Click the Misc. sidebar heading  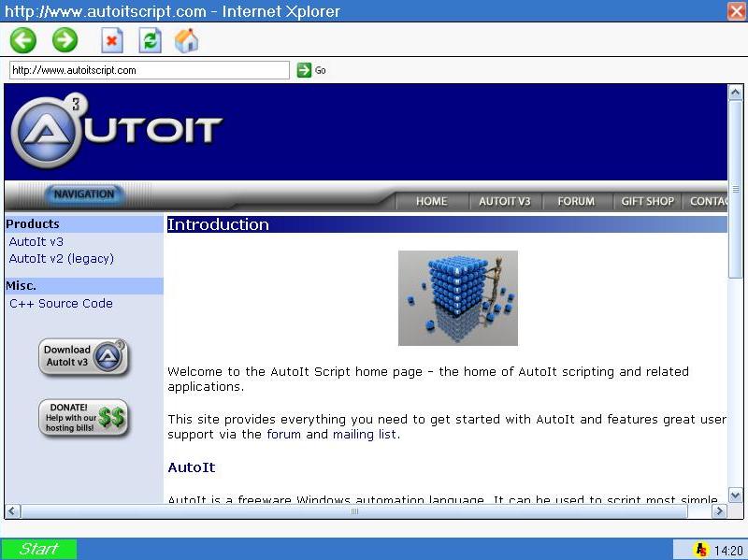(x=83, y=286)
